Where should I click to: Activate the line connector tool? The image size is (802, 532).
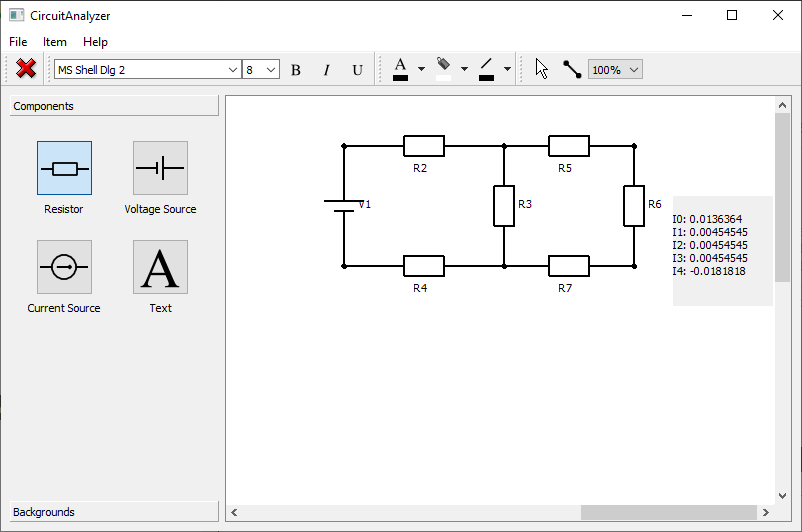[x=572, y=69]
